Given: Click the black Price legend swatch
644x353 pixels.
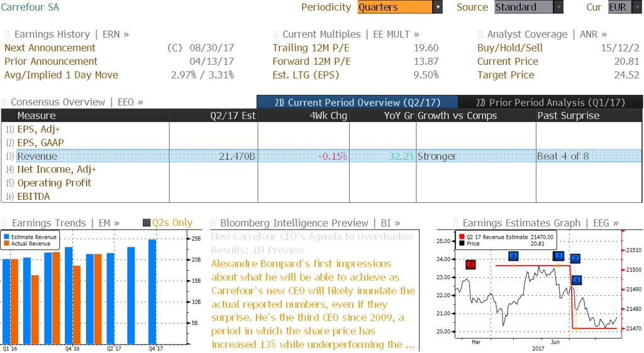Looking at the screenshot, I should pyautogui.click(x=462, y=244).
